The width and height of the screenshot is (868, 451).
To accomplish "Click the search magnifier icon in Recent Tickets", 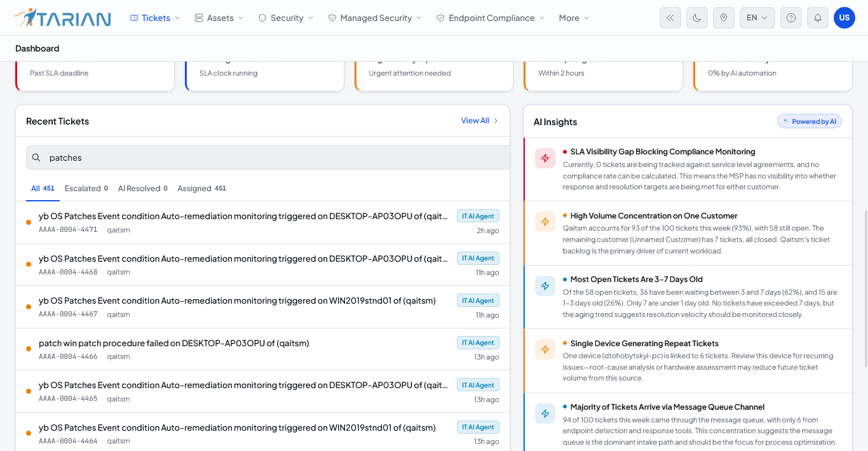I will point(36,158).
